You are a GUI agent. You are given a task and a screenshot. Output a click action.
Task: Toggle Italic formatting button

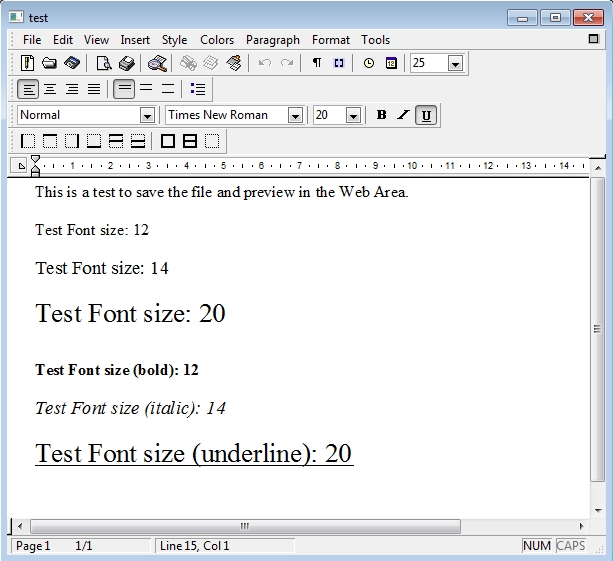[x=403, y=115]
